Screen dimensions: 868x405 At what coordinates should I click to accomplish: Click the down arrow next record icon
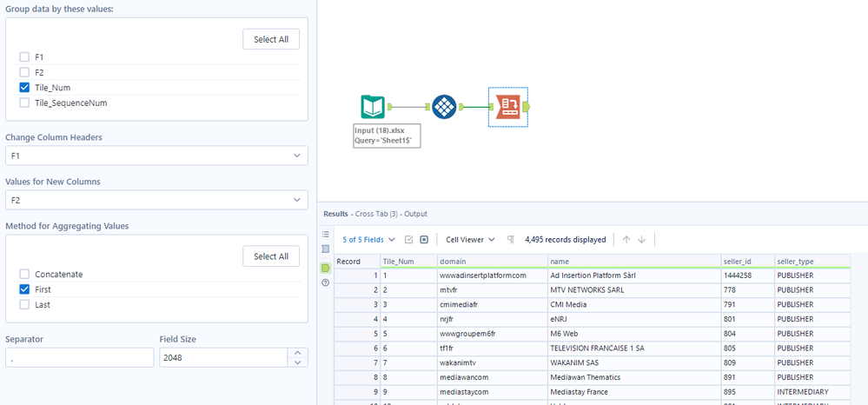pos(641,240)
